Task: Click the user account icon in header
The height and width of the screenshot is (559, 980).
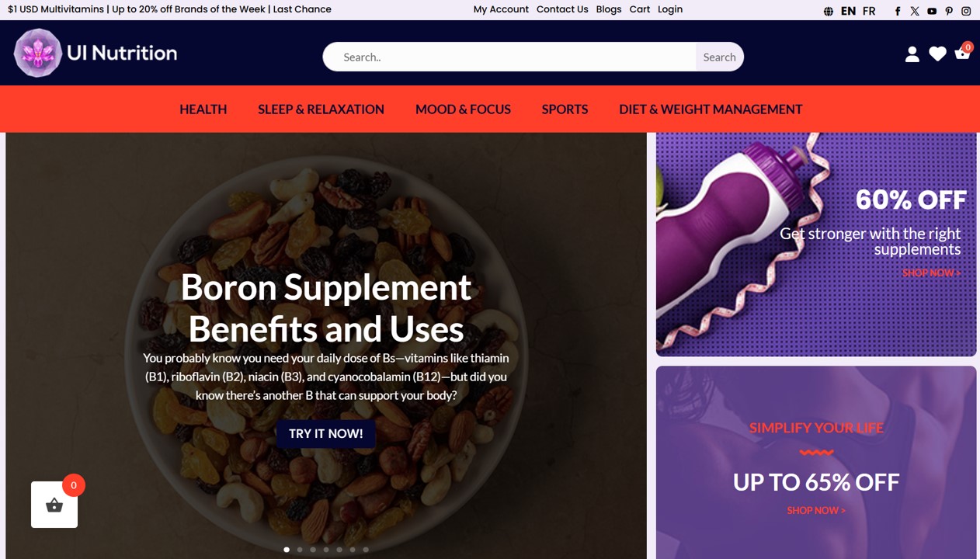Action: (912, 54)
